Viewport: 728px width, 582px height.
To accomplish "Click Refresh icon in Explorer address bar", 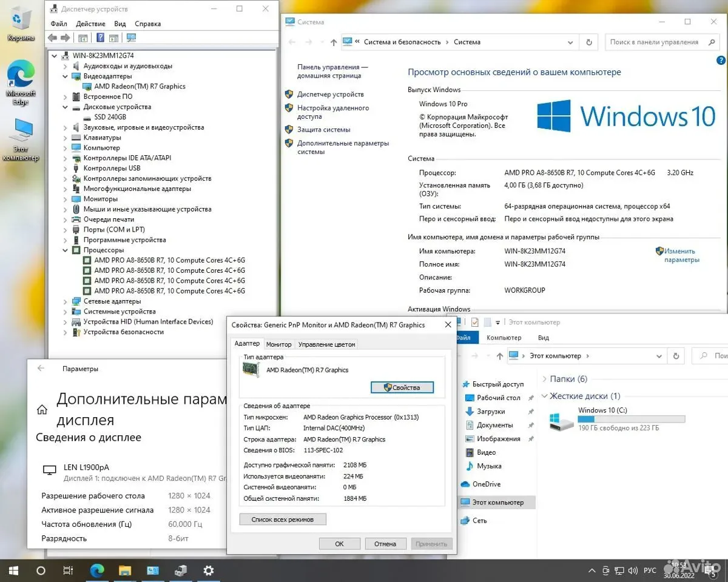I will (x=676, y=356).
